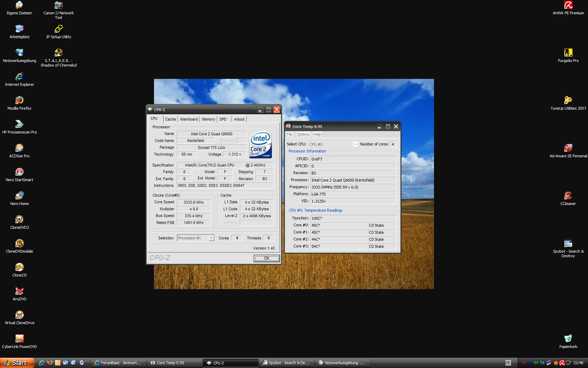Select the CyberLink PowerDVD icon
588x368 pixels.
click(x=19, y=339)
